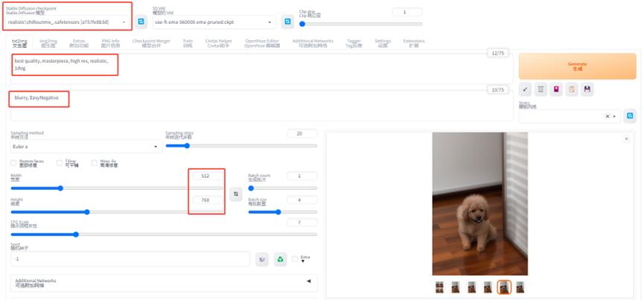Select the orange-highlighted gallery thumbnail

point(504,287)
